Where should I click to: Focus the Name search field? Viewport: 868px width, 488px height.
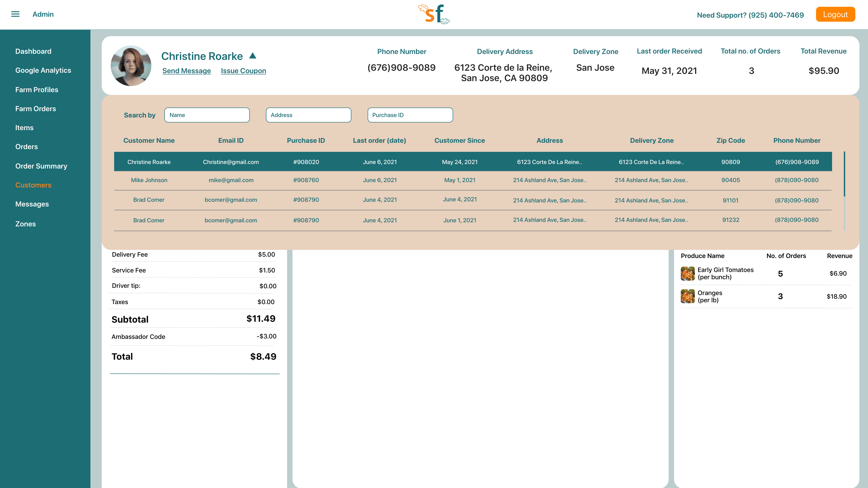coord(207,115)
